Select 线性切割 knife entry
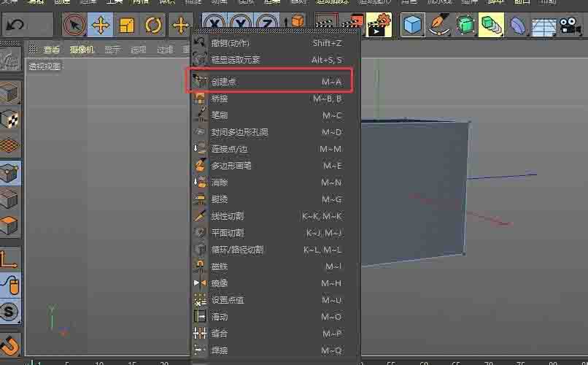This screenshot has height=365, width=588. 276,216
